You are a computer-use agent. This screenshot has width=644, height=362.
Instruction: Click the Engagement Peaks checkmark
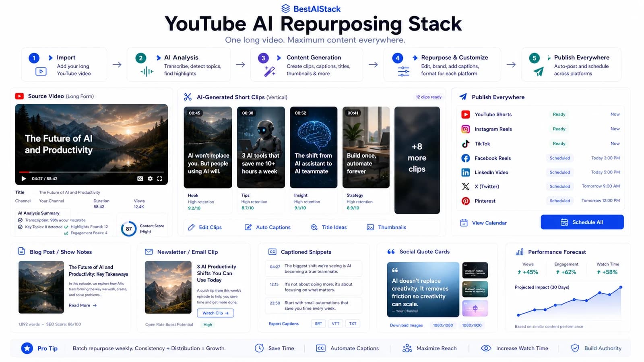pos(66,233)
